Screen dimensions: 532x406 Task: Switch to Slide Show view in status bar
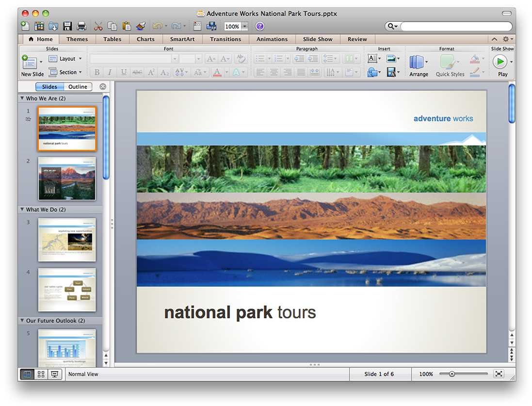pos(55,374)
